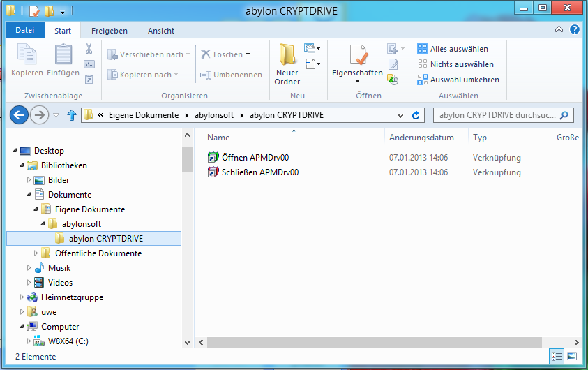Switch to large icons view in status bar

point(572,356)
